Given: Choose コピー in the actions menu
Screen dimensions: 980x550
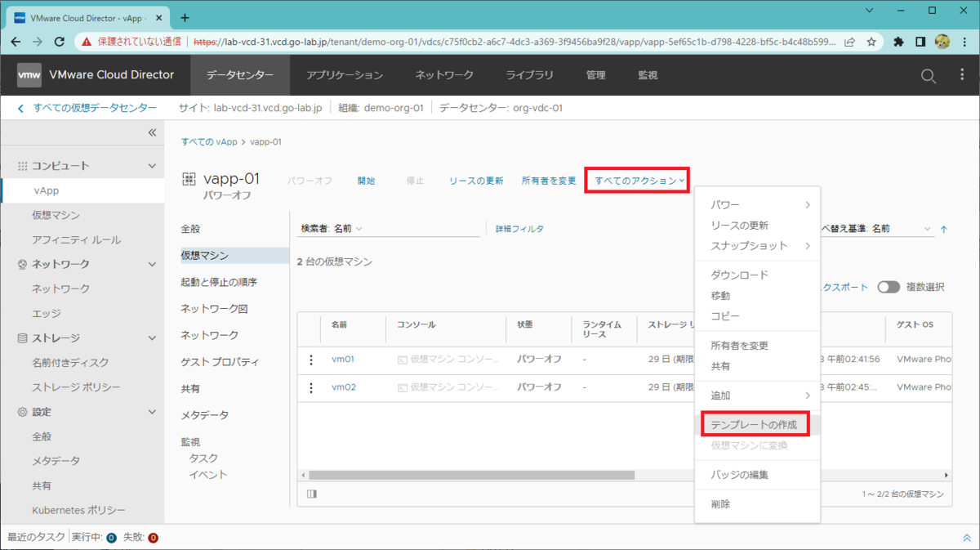Looking at the screenshot, I should [725, 315].
